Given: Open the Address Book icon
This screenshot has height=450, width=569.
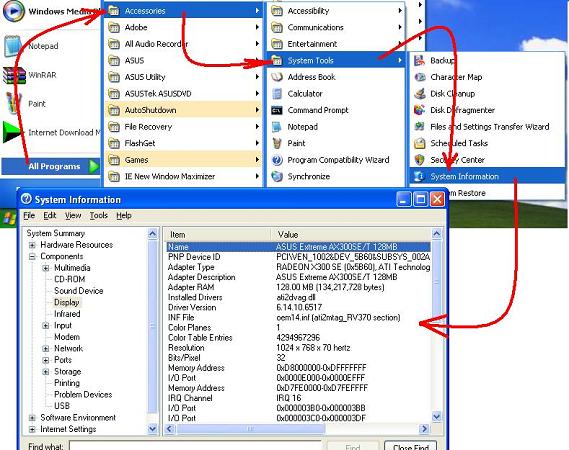Looking at the screenshot, I should point(277,77).
